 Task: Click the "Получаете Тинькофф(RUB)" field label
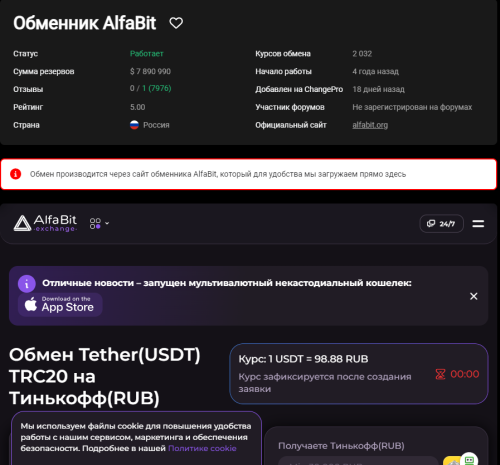341,446
